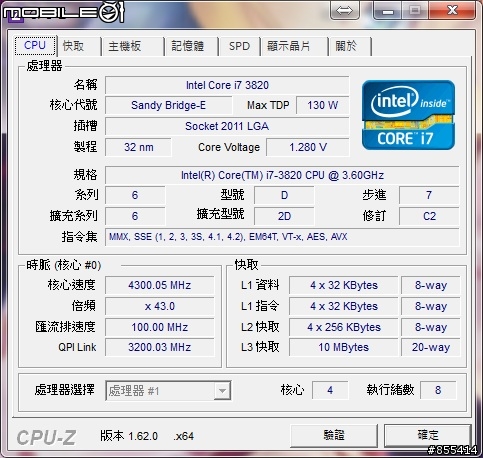Image resolution: width=483 pixels, height=458 pixels.
Task: Click the 版本 1.62.0 text
Action: [129, 436]
